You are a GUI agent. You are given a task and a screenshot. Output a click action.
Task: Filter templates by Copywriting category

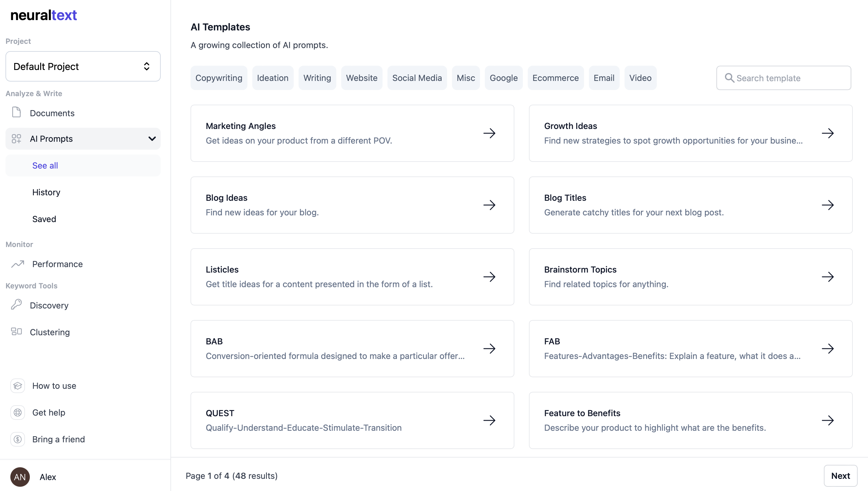pyautogui.click(x=219, y=78)
